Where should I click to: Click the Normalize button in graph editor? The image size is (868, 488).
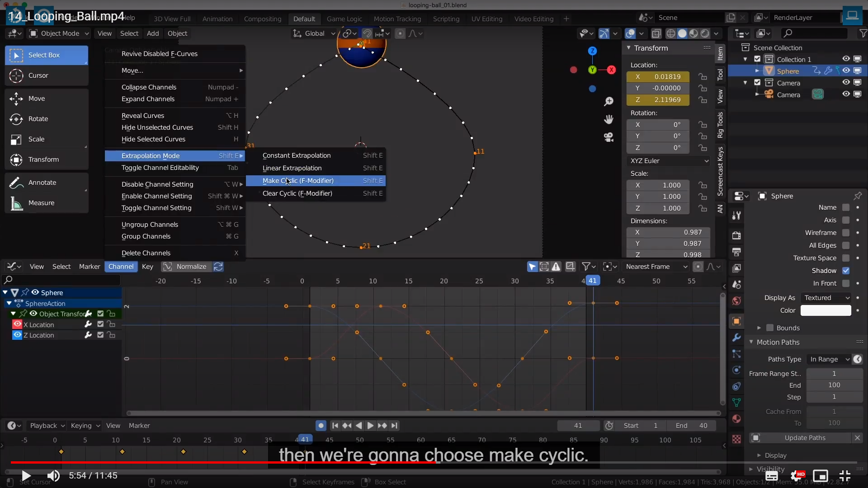[191, 267]
